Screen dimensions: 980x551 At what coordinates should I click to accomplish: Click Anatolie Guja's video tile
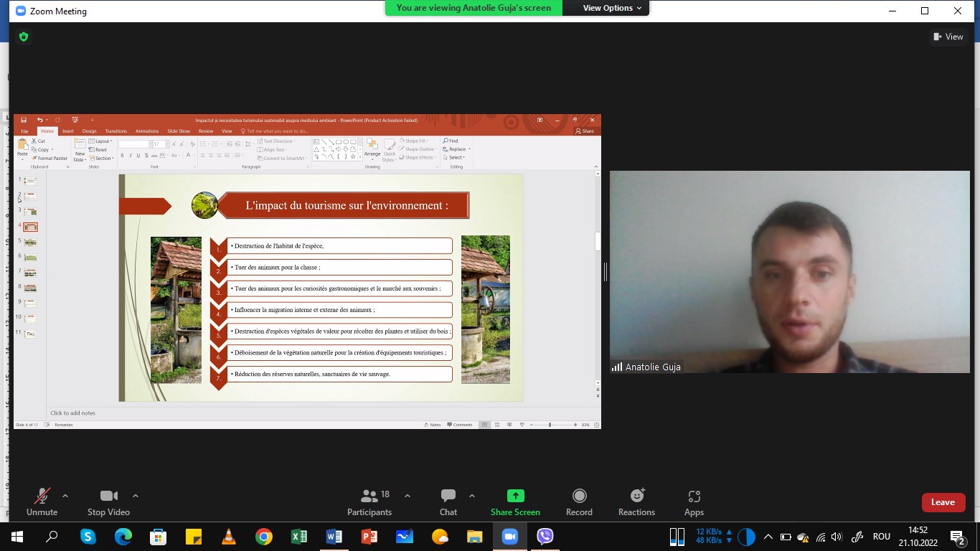(x=789, y=272)
